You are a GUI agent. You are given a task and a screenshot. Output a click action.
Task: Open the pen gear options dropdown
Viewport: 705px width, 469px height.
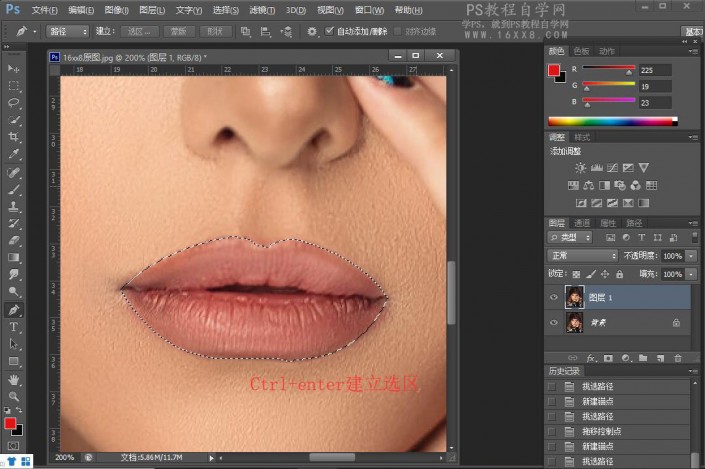(312, 31)
